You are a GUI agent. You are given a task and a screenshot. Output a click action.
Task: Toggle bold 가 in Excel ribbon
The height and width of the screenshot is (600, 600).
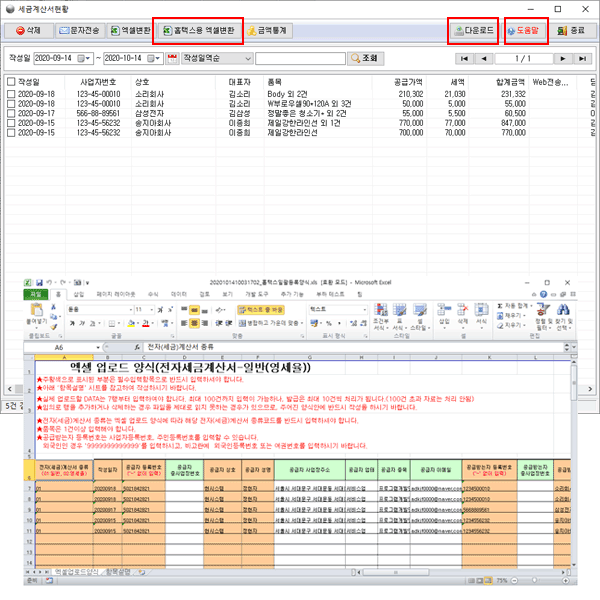72,324
